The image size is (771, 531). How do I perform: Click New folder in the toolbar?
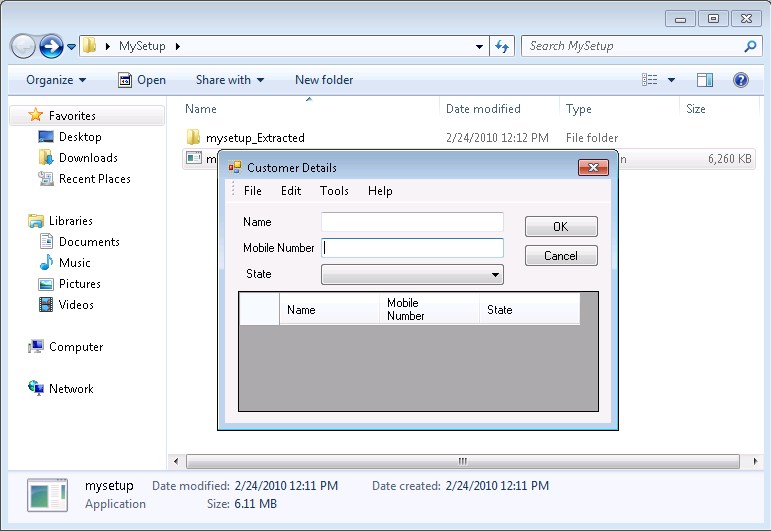click(x=324, y=80)
